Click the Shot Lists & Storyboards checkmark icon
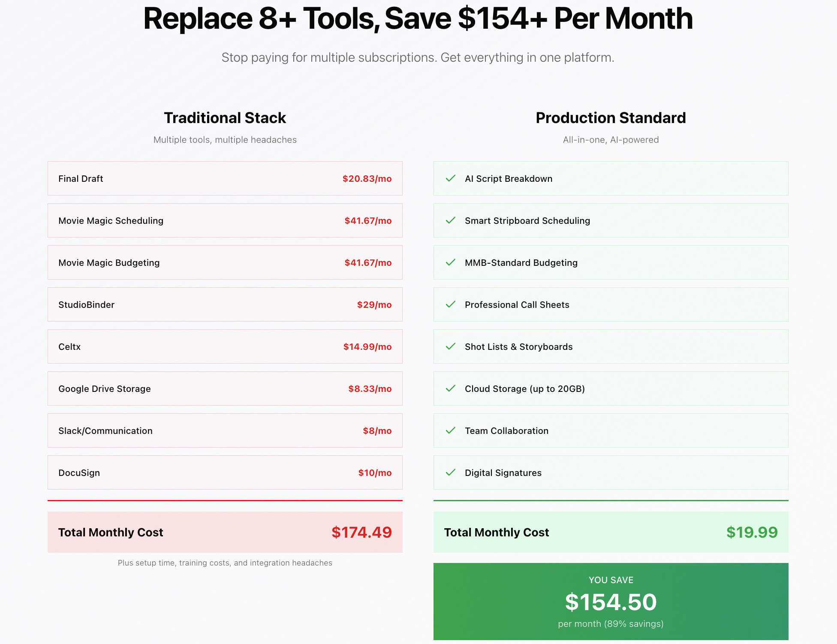The height and width of the screenshot is (644, 837). [x=450, y=346]
